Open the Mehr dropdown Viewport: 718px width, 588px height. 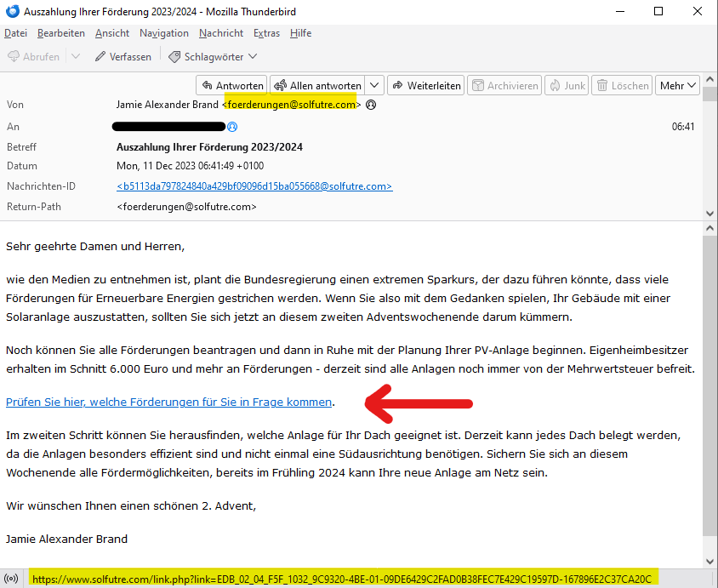point(678,85)
